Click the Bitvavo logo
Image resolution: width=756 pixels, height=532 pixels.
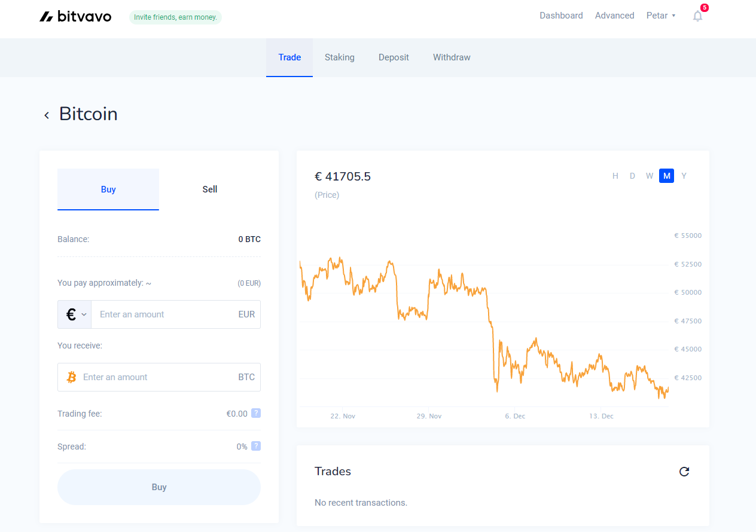pos(75,17)
